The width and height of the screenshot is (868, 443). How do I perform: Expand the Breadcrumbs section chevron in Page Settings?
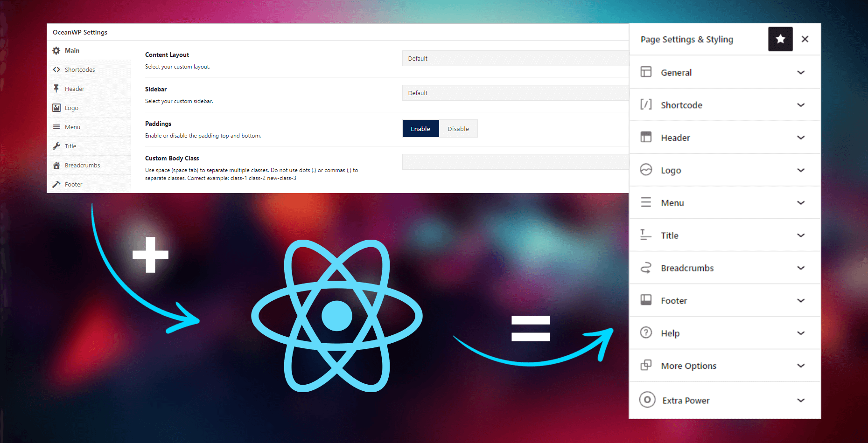[801, 268]
